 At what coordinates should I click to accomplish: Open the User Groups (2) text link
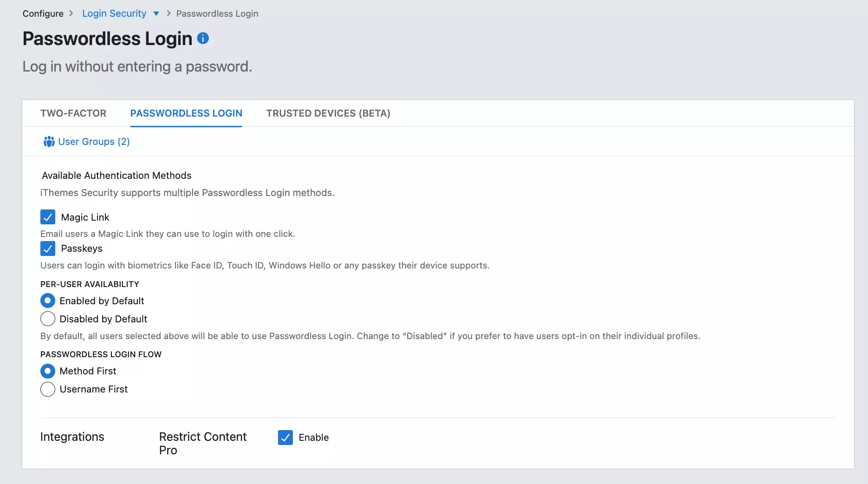[94, 142]
